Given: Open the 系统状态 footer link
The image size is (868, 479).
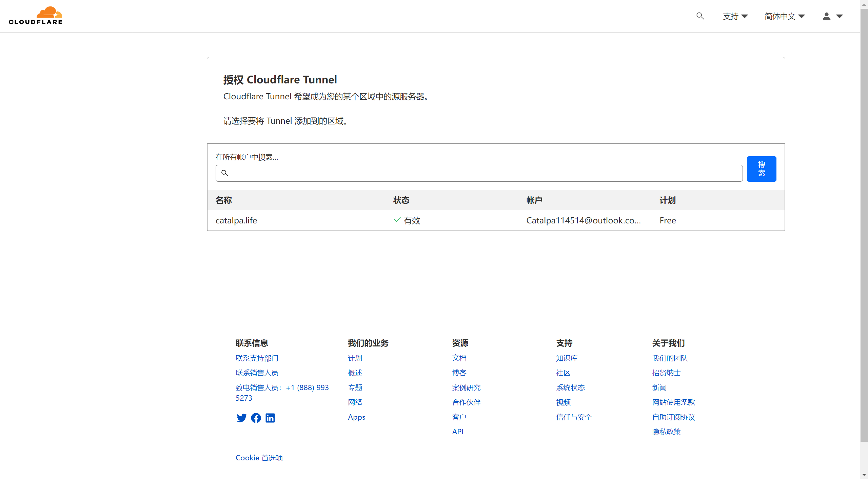Looking at the screenshot, I should point(570,387).
